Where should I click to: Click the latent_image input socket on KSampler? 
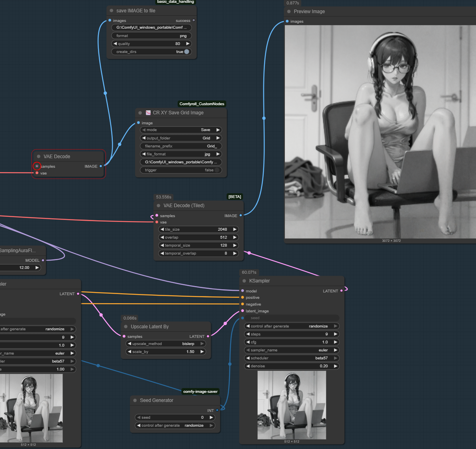pos(243,311)
